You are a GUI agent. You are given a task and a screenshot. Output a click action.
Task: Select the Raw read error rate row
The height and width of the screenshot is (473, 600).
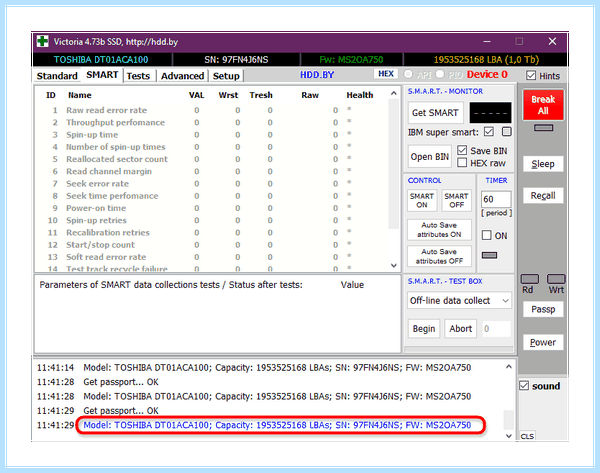point(211,110)
